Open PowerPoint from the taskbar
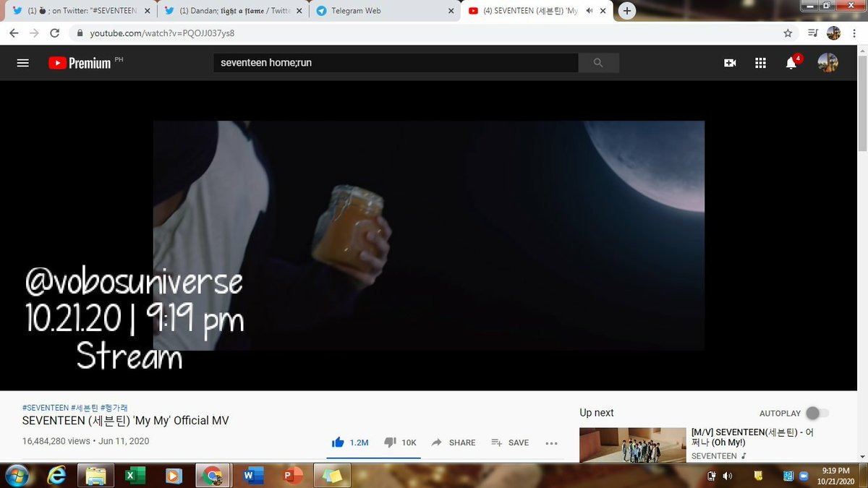 292,476
